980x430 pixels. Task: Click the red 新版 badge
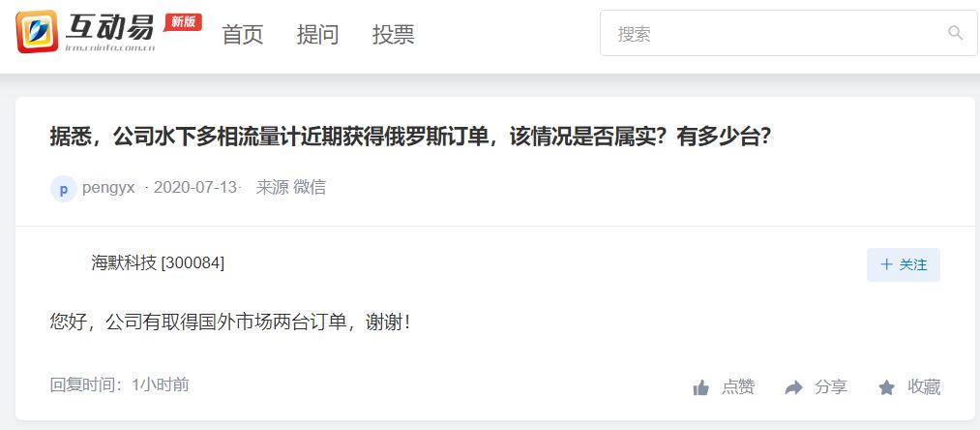[183, 22]
